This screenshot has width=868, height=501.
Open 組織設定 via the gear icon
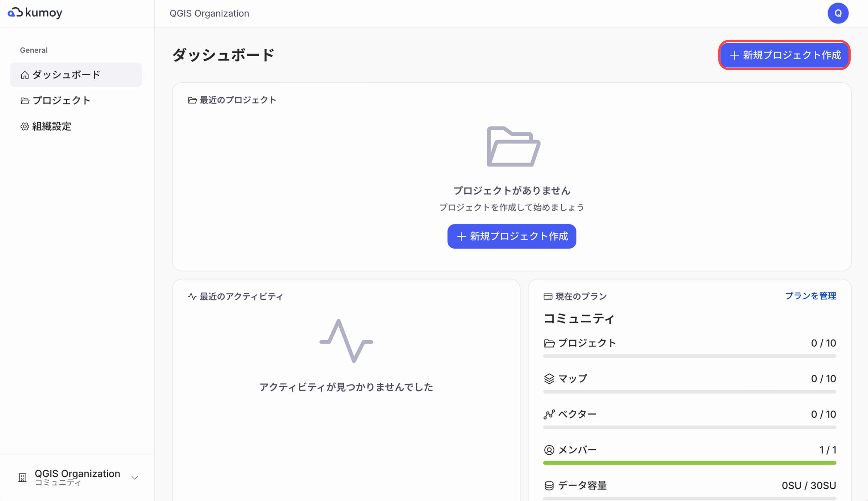(24, 126)
